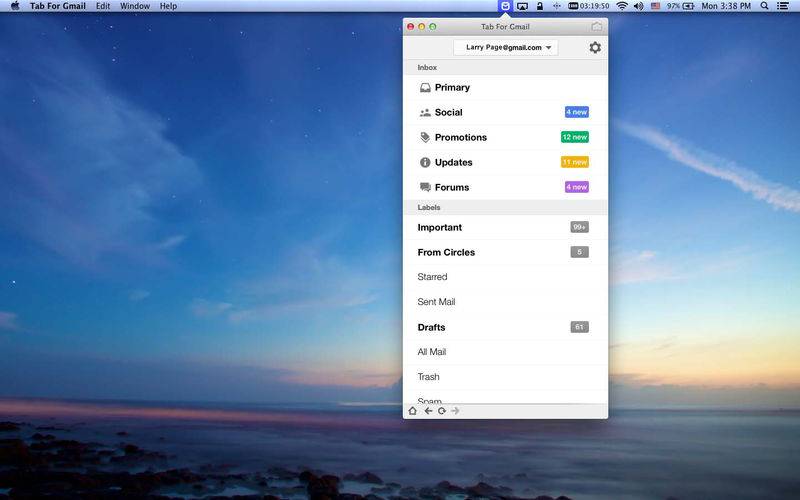Click the Primary inbox tray icon
Image resolution: width=800 pixels, height=500 pixels.
pyautogui.click(x=425, y=88)
